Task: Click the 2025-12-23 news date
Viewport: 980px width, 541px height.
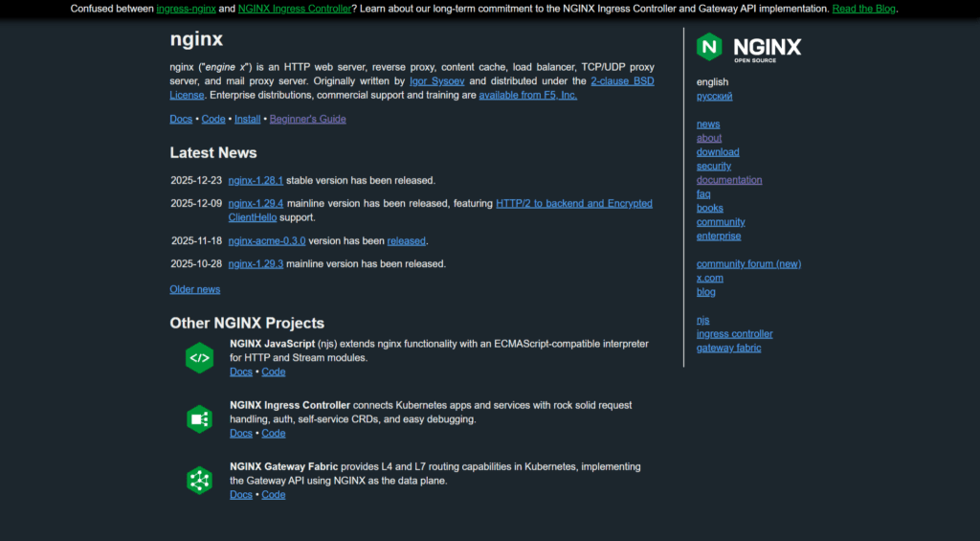Action: (x=196, y=180)
